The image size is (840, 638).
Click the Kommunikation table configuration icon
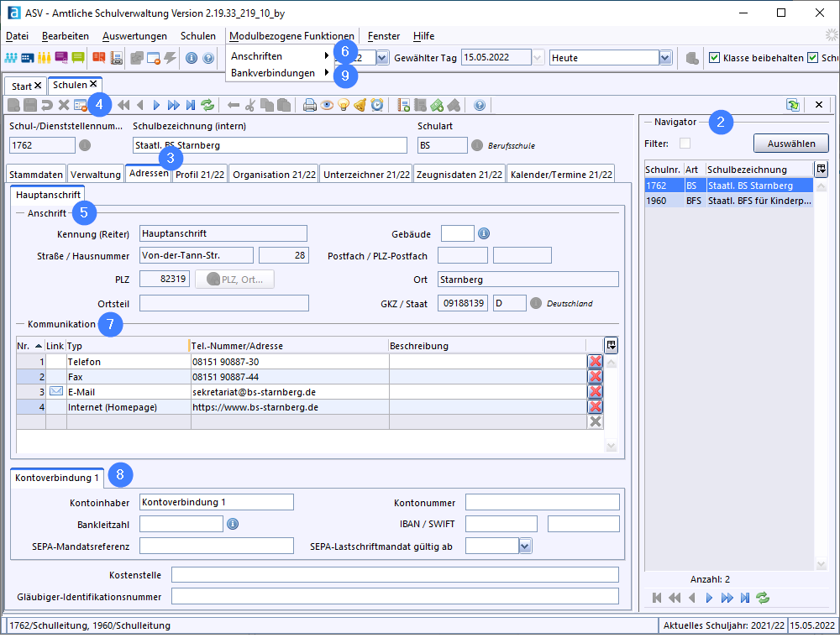click(612, 346)
